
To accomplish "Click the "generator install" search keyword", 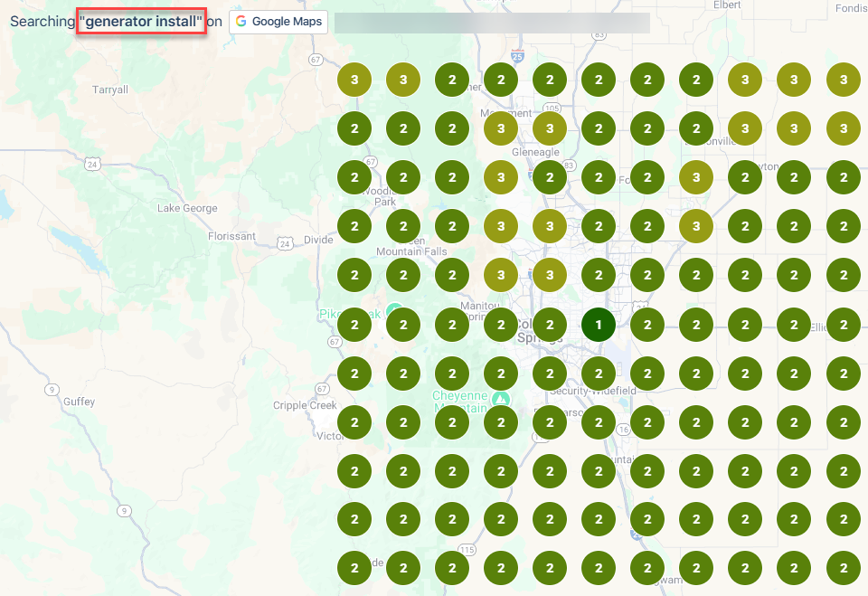I will click(x=141, y=22).
